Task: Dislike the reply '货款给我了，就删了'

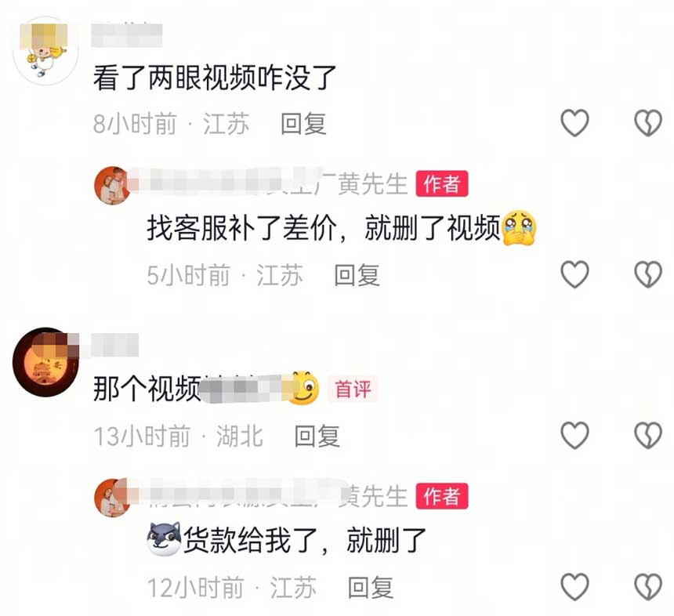Action: (648, 586)
